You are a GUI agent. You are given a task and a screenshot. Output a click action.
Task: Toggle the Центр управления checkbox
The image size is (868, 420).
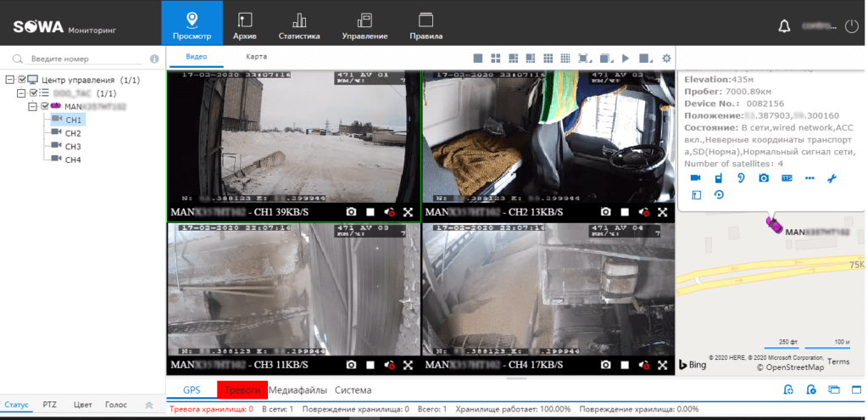pos(22,80)
